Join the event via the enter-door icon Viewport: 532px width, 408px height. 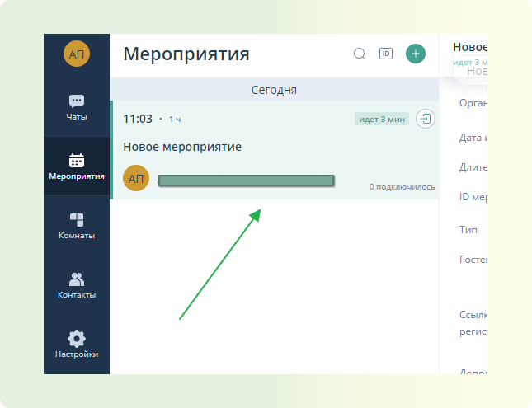click(x=425, y=119)
